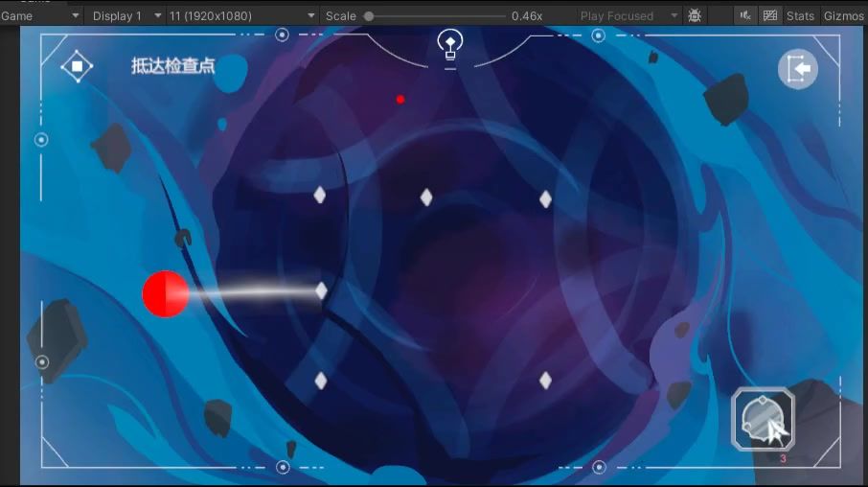Image resolution: width=868 pixels, height=487 pixels.
Task: Click the 0.46x scale value
Action: 527,16
